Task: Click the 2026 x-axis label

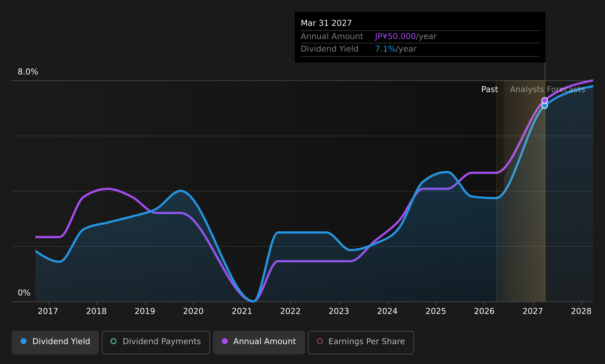Action: [485, 311]
